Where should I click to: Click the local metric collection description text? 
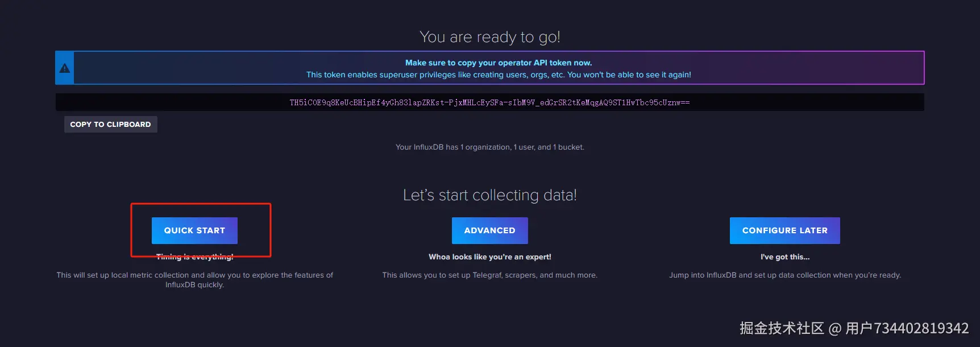point(194,279)
